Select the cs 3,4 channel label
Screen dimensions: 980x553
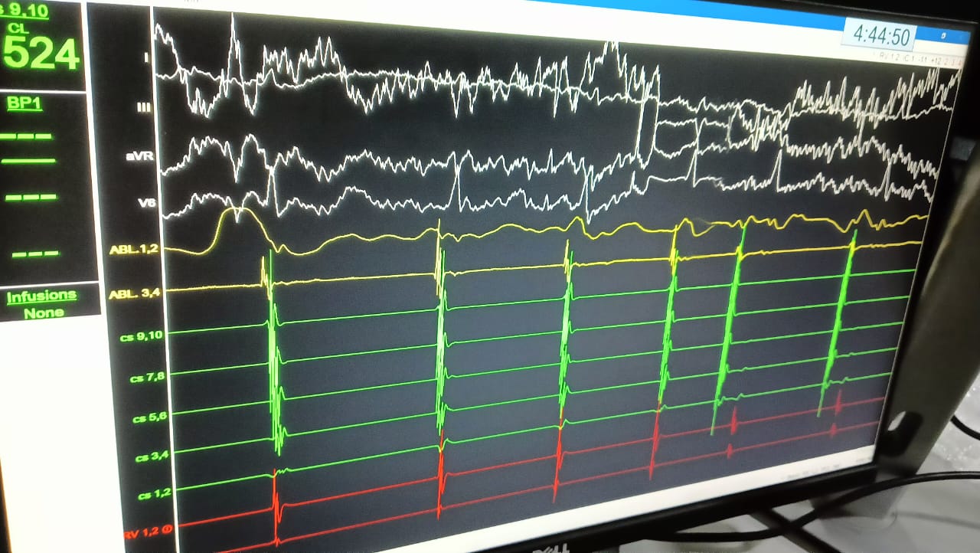pyautogui.click(x=152, y=457)
